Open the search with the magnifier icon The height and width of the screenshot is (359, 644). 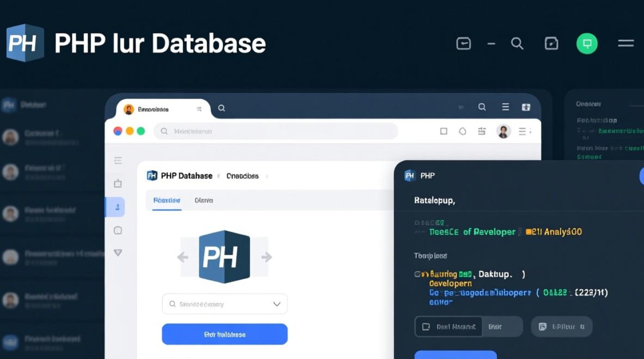click(x=517, y=44)
